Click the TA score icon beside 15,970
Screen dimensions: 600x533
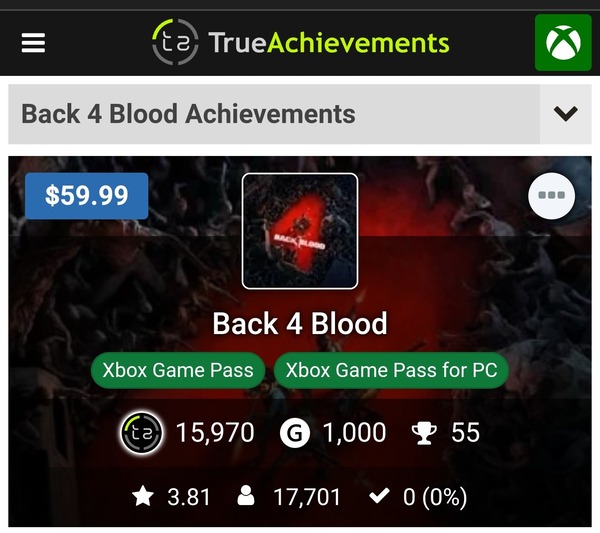click(x=142, y=433)
